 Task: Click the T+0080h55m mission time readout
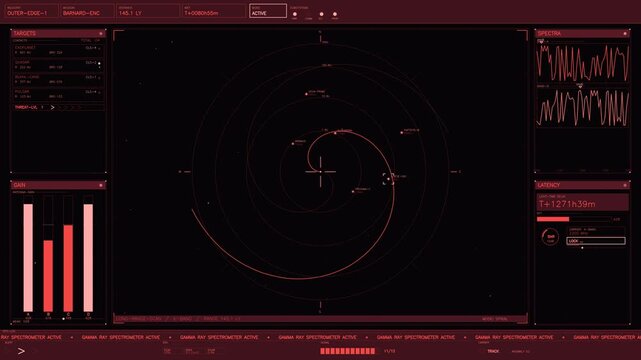pos(214,11)
